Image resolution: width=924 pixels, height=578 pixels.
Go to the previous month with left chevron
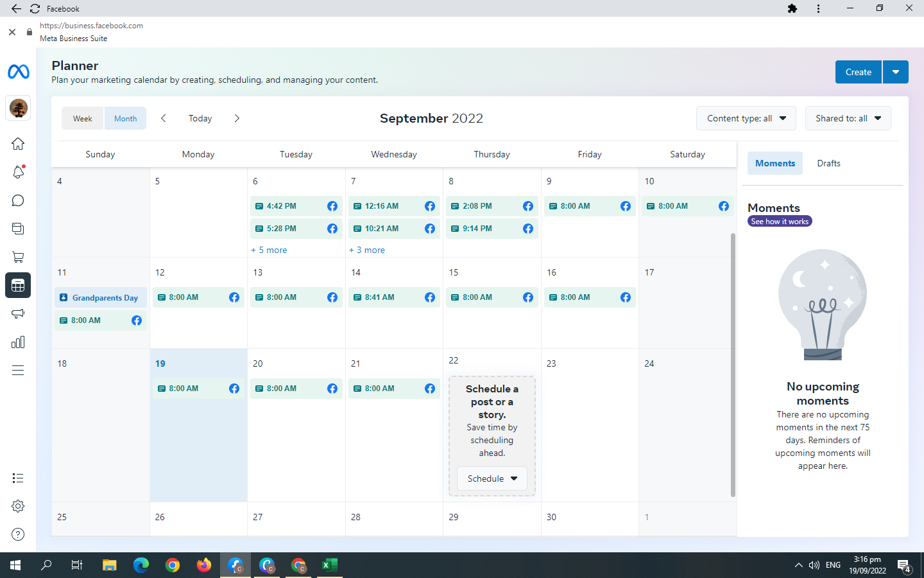point(164,118)
